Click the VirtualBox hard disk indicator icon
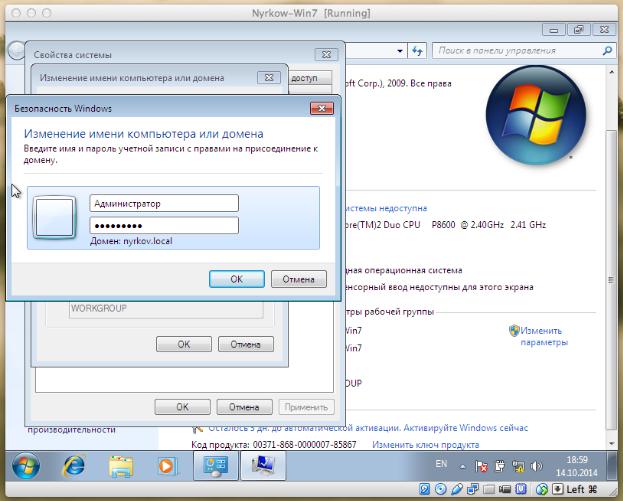 coord(424,489)
